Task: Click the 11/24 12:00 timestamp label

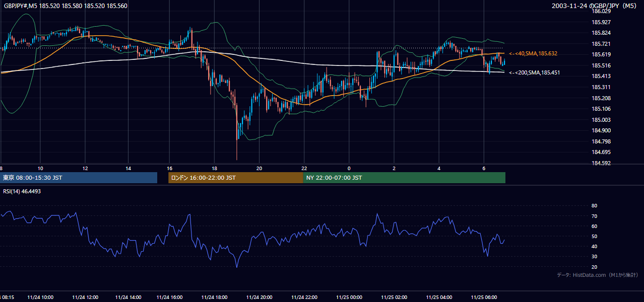Action: [x=86, y=297]
